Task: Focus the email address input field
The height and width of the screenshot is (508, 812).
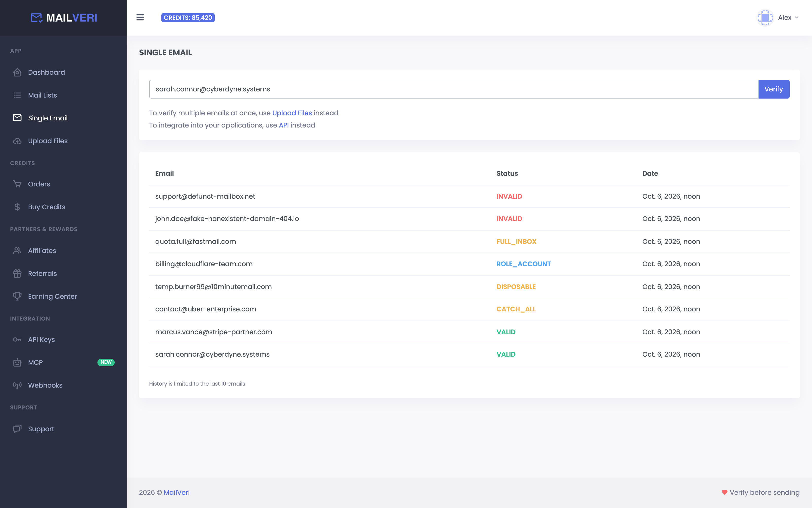Action: pos(454,89)
